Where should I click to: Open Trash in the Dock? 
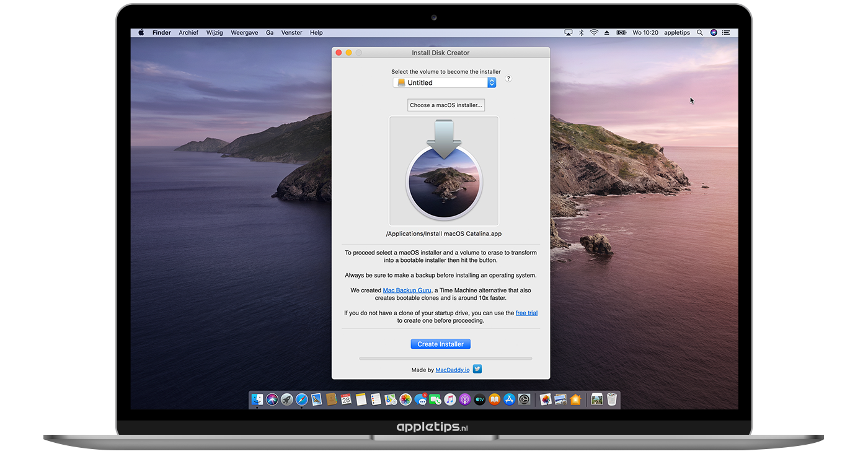click(x=612, y=399)
